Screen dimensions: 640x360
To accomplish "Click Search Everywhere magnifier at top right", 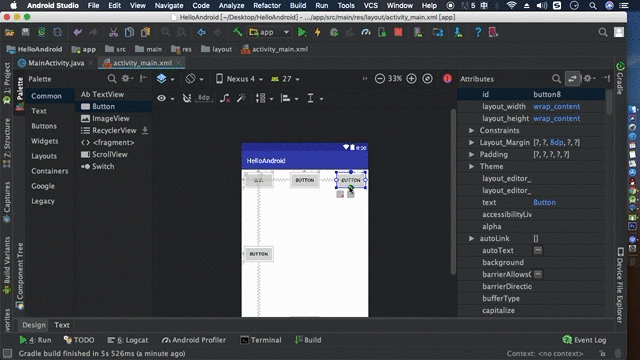I will 602,32.
